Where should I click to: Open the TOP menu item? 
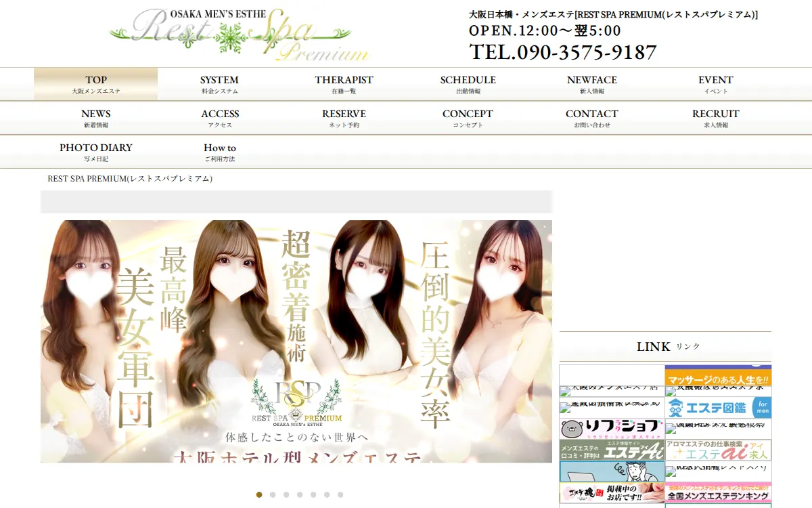pyautogui.click(x=96, y=84)
